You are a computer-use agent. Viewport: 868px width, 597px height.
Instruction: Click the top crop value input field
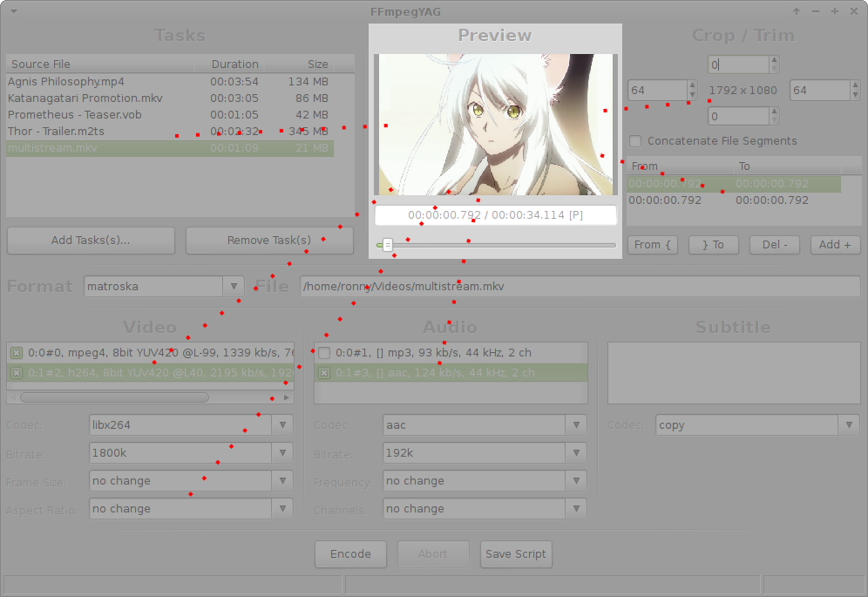(x=739, y=64)
